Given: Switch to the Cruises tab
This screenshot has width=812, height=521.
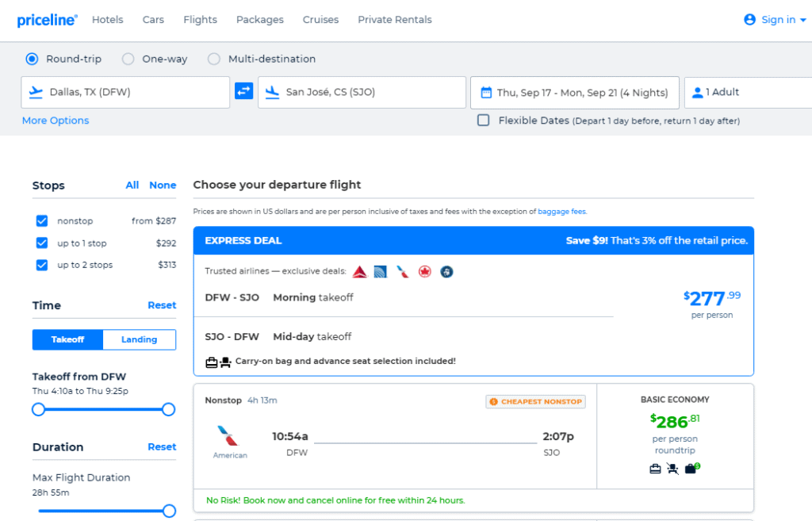Looking at the screenshot, I should tap(320, 20).
